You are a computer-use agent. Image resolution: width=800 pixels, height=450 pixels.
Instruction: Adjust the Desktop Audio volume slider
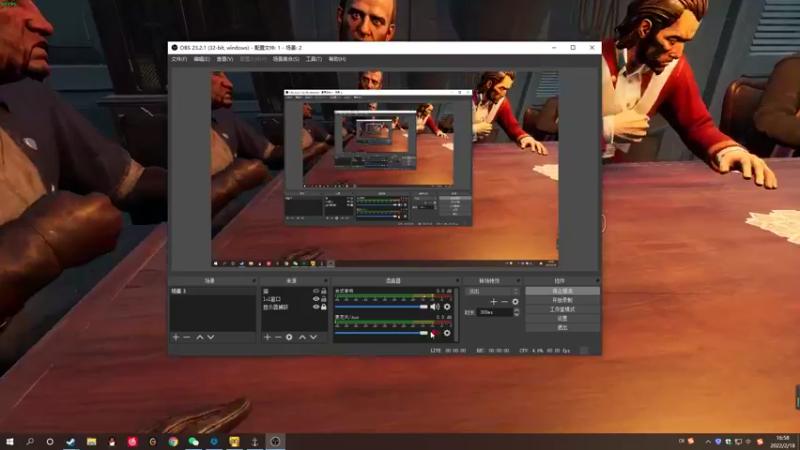tap(381, 307)
